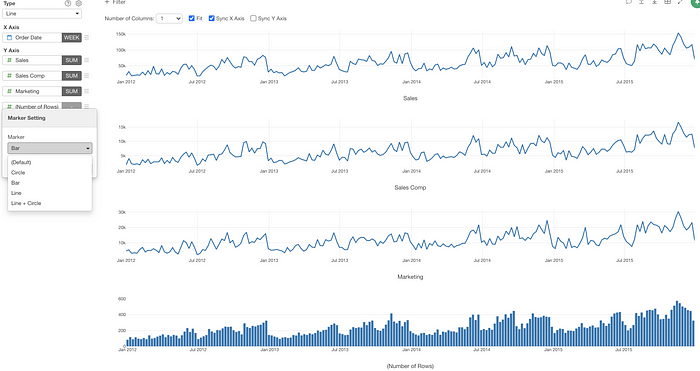Change the SUM aggregation for Marketing

click(71, 92)
